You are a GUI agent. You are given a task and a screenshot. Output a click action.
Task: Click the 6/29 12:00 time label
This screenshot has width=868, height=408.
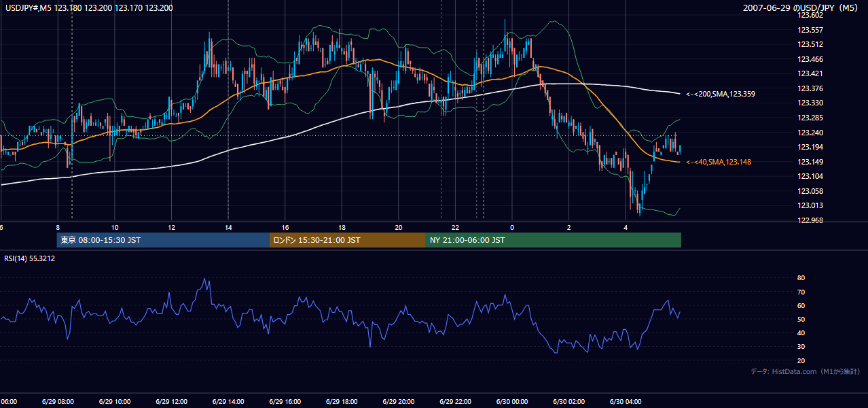click(x=171, y=401)
